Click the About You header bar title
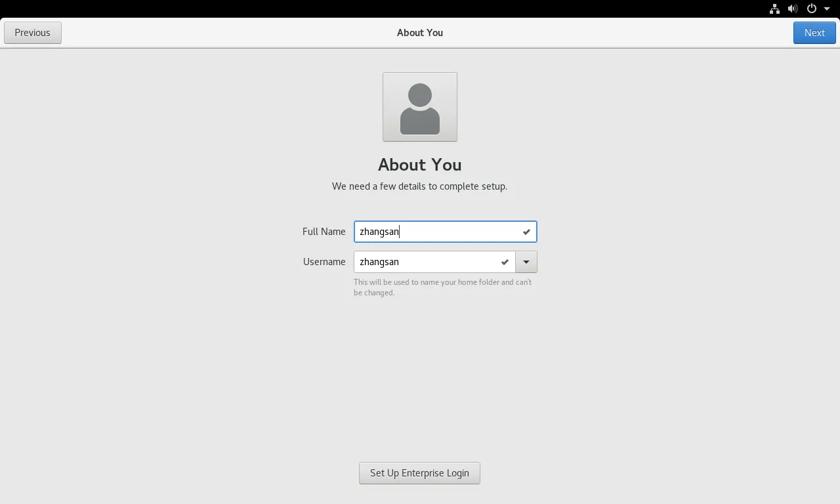The width and height of the screenshot is (840, 504). 419,33
